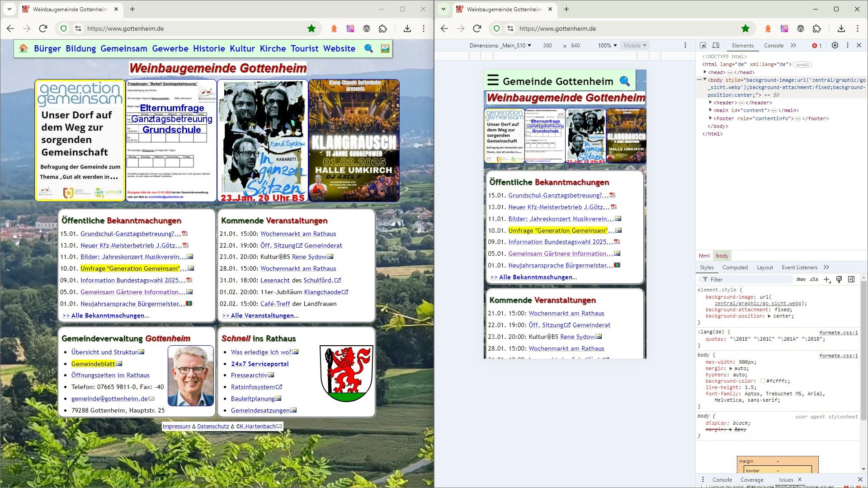Click Alle Veranstaltungen link in left window
868x488 pixels.
pyautogui.click(x=260, y=315)
